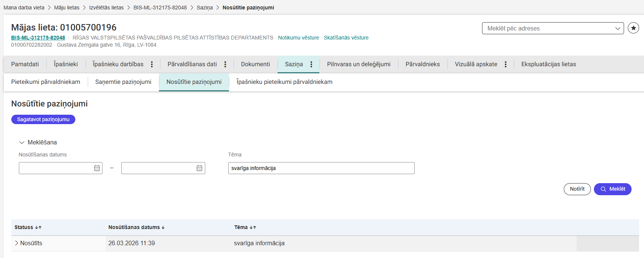Switch to the Dokumenti tab
This screenshot has width=644, height=258.
(x=255, y=64)
